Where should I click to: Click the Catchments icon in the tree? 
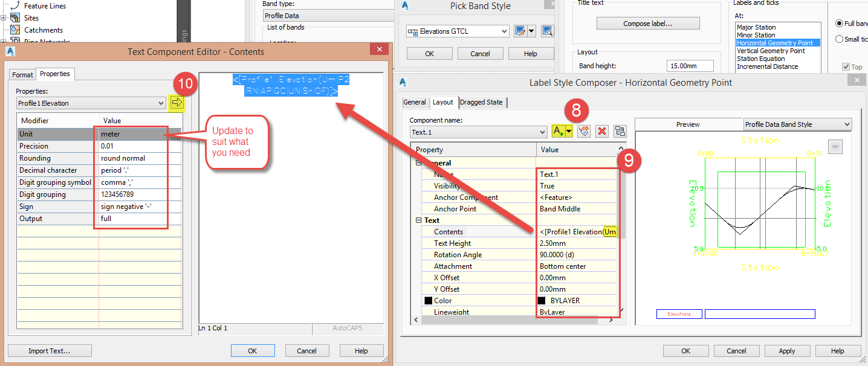pyautogui.click(x=15, y=30)
